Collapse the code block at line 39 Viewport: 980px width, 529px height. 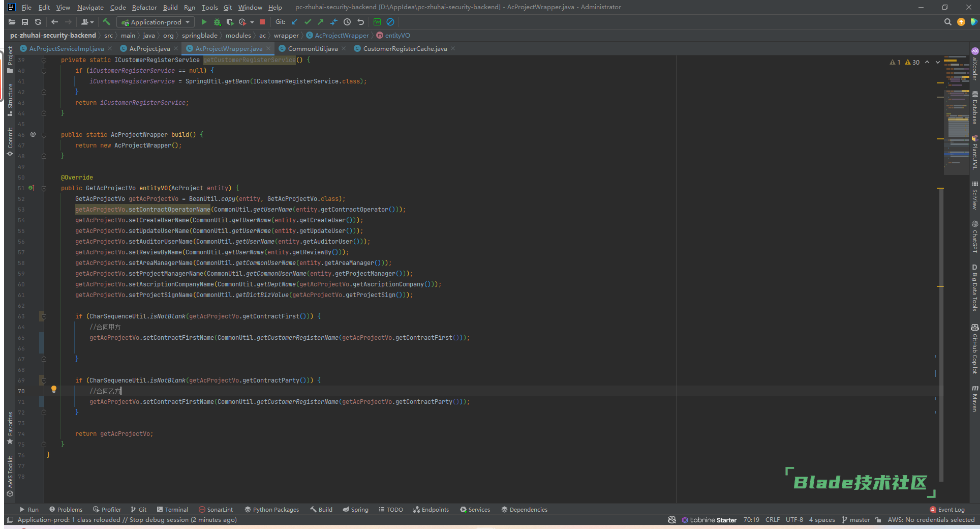tap(44, 60)
